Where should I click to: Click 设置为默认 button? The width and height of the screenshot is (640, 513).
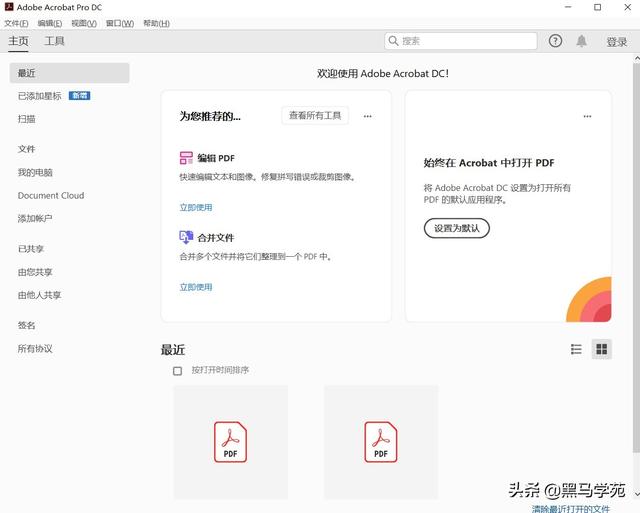click(457, 228)
